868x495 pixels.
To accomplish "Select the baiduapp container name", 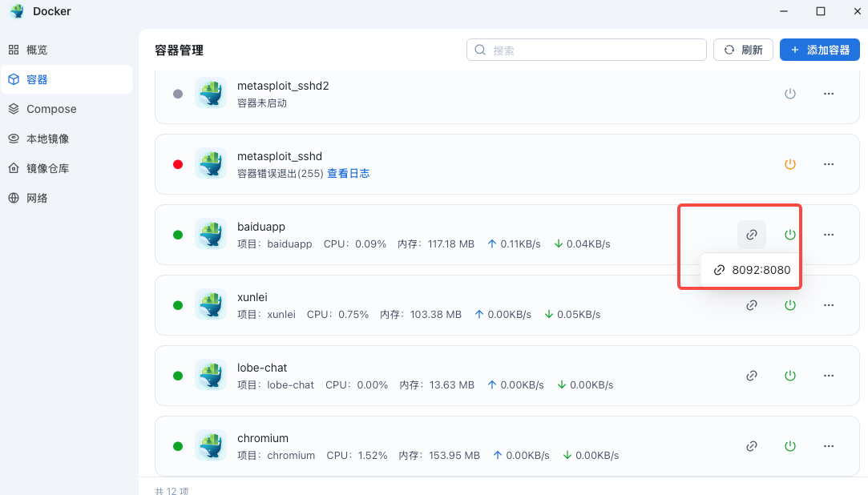I will point(261,227).
